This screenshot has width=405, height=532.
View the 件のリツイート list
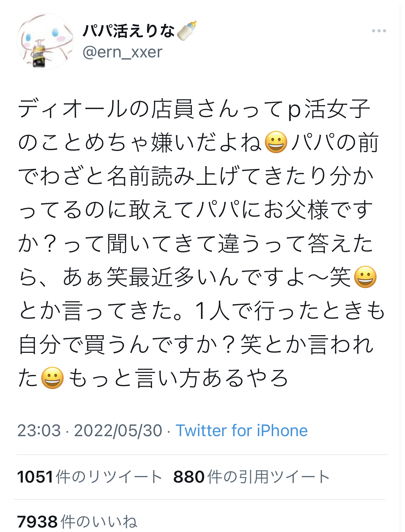pos(109,477)
